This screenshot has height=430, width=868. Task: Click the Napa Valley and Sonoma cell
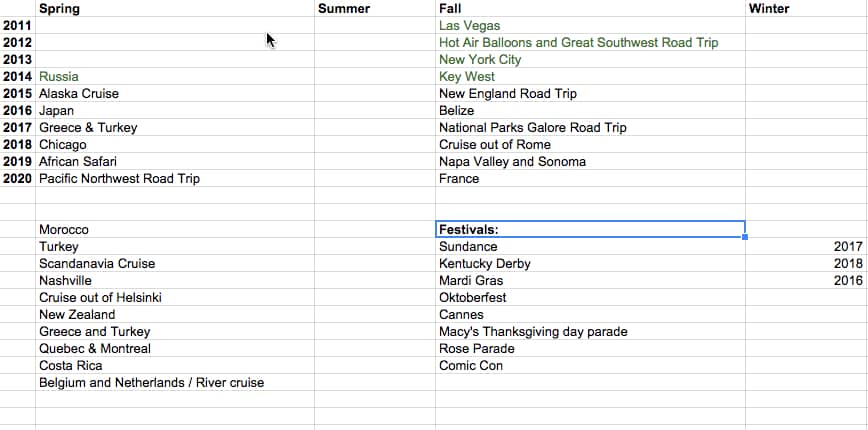pos(590,162)
